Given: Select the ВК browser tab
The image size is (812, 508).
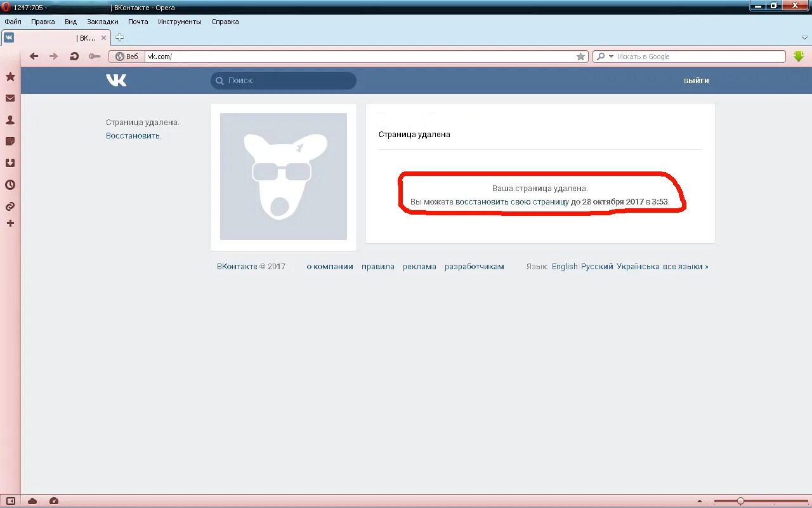Looking at the screenshot, I should tap(55, 37).
